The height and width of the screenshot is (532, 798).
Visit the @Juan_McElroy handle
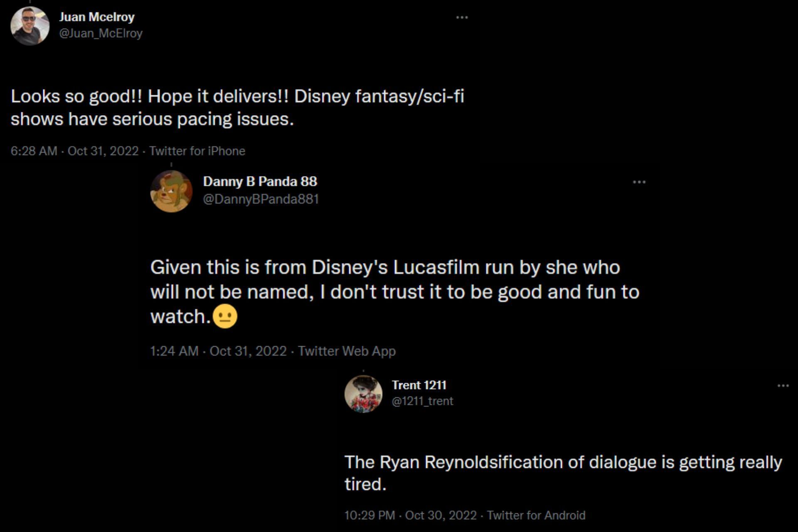pos(101,33)
